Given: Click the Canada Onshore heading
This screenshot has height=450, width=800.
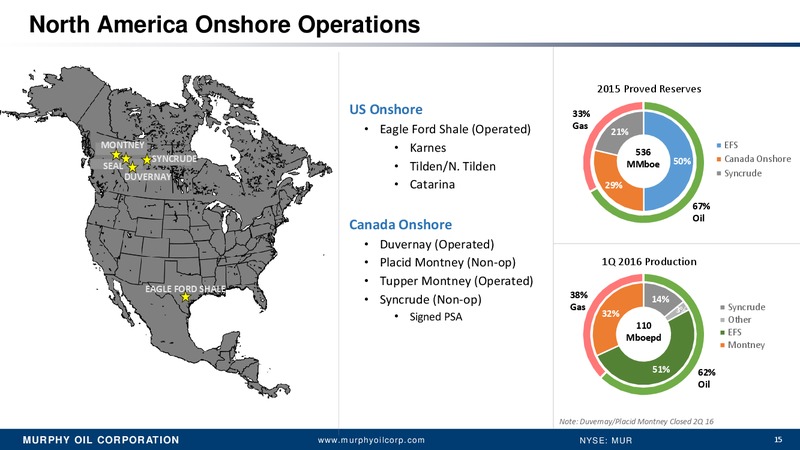Looking at the screenshot, I should tap(401, 224).
